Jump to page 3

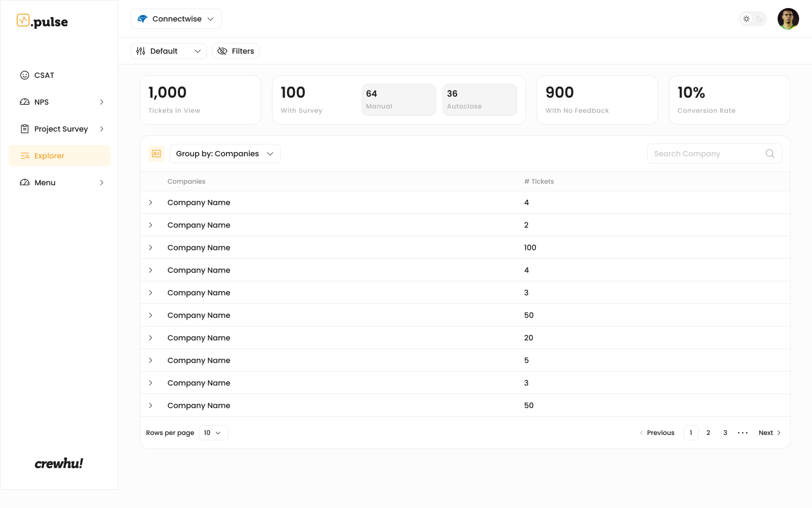(725, 433)
